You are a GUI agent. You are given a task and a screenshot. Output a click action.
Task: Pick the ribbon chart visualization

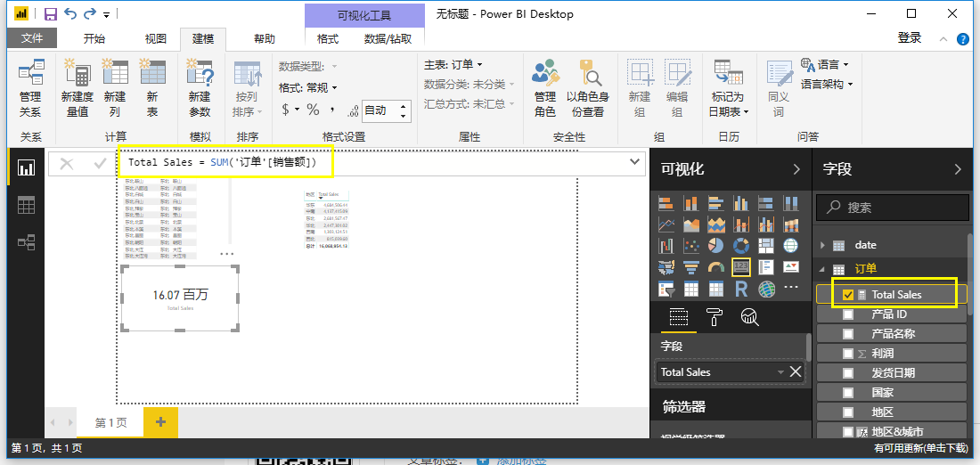[791, 224]
